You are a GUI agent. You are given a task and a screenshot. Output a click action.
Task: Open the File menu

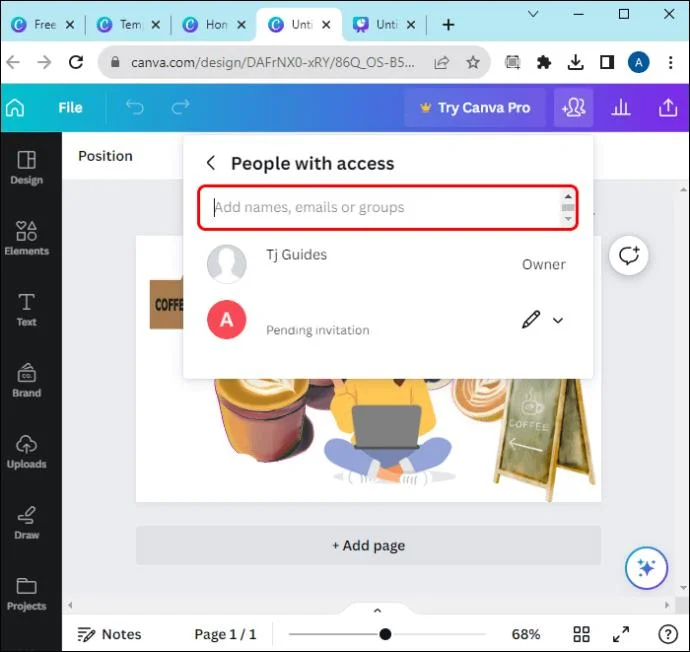[x=70, y=108]
